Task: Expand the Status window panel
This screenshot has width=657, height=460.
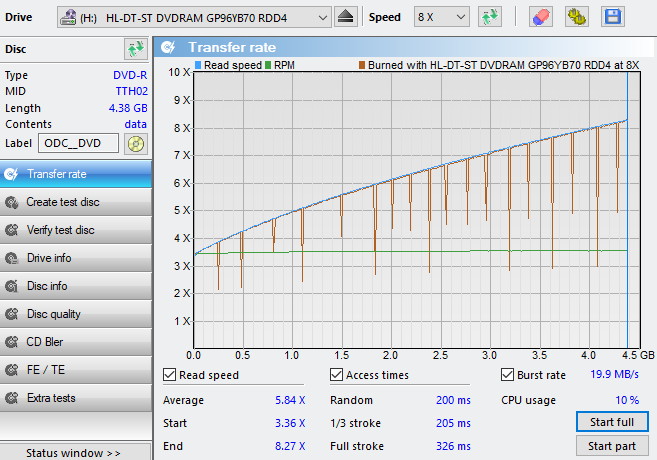Action: pos(74,453)
